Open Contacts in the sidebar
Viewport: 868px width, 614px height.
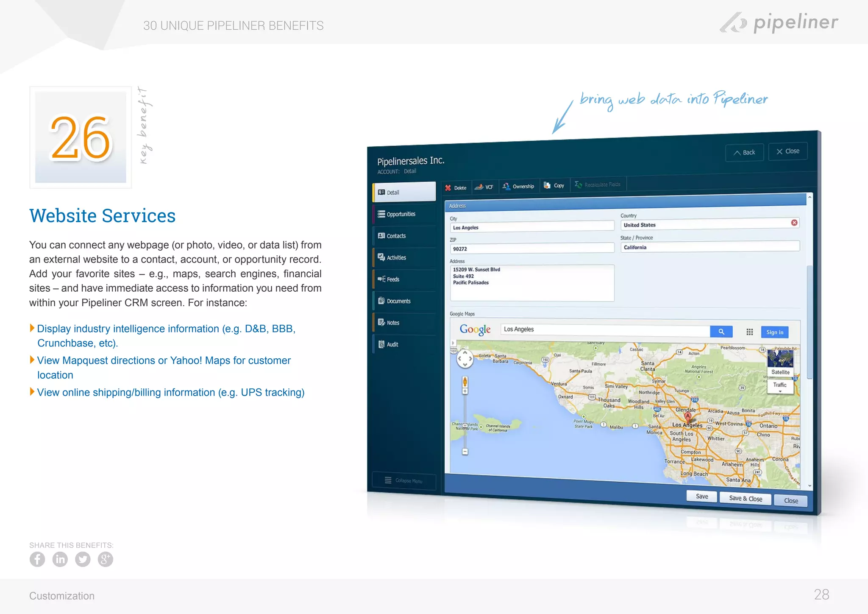[404, 236]
